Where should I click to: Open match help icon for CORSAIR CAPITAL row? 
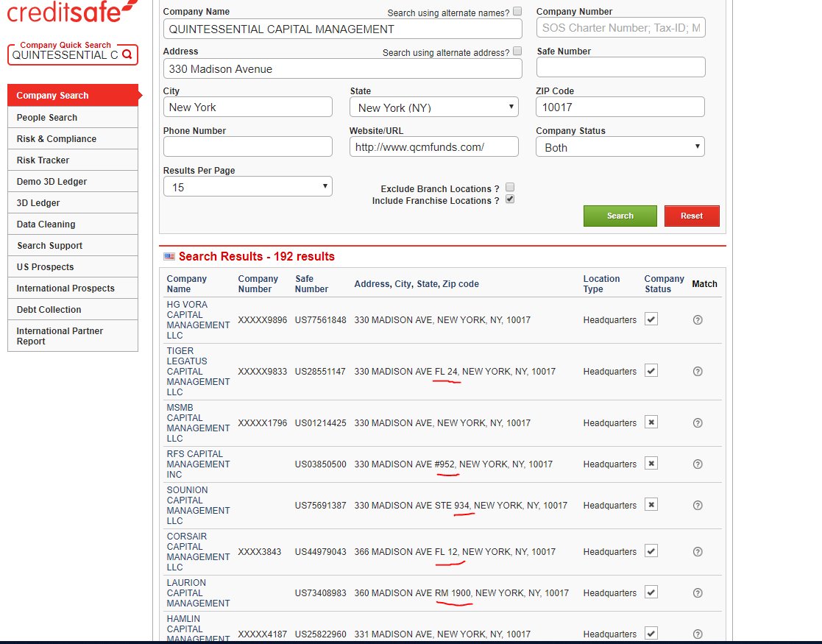(697, 552)
